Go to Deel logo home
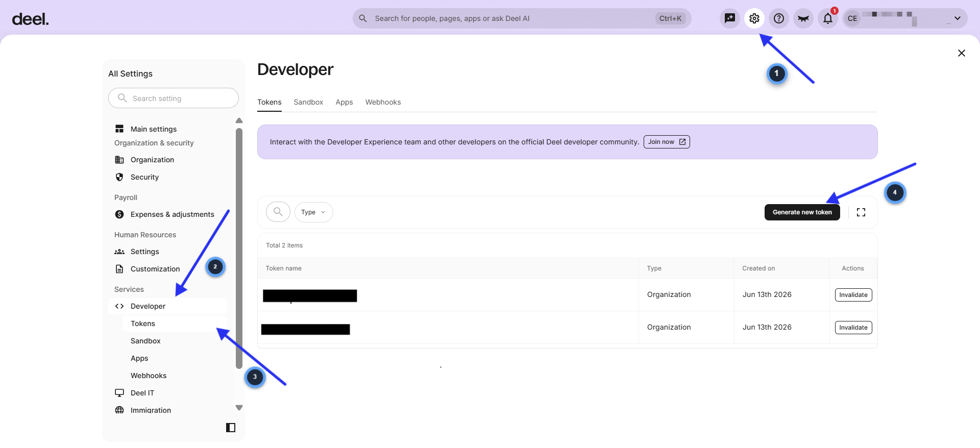 30,19
